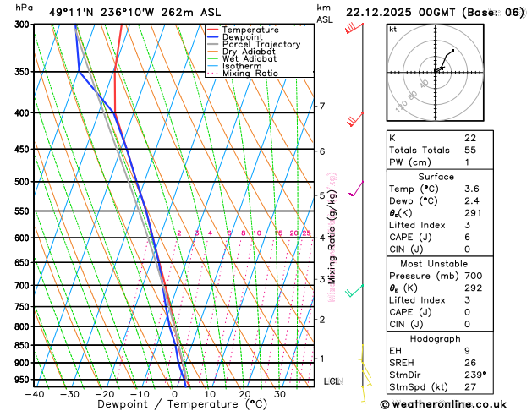Viewport: 532px width, 411px height.
Task: Click the surface Dewp value 2.4
Action: coord(472,200)
